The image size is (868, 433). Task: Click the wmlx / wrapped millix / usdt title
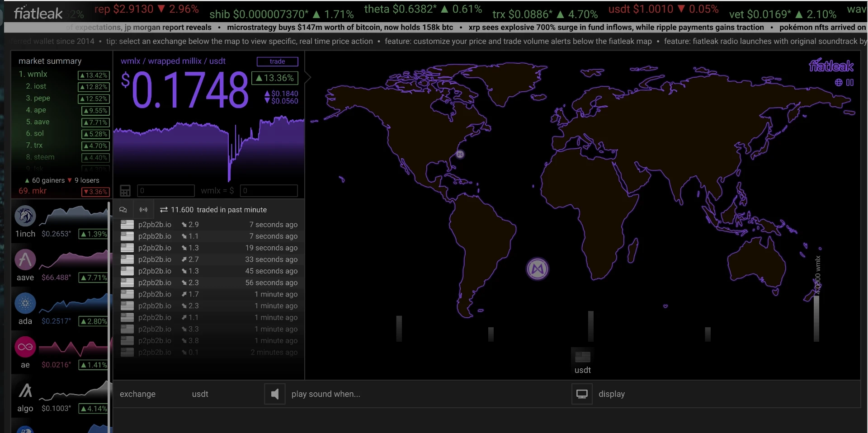click(173, 61)
